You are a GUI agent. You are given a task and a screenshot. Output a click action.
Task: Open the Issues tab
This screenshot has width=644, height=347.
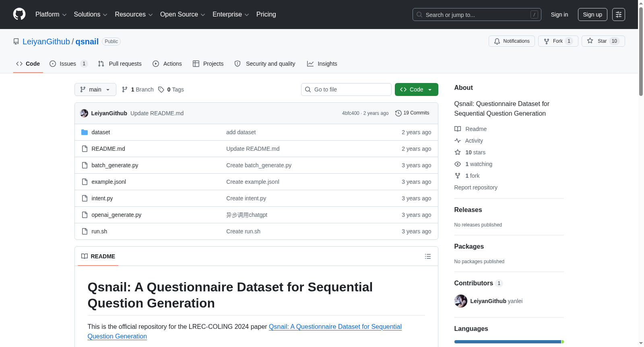coord(68,64)
